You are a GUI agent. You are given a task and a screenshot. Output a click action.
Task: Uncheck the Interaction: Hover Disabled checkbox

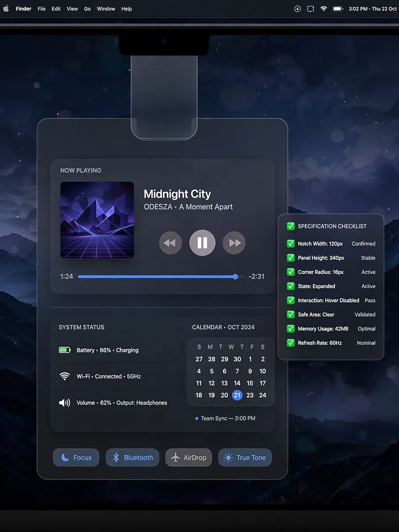pos(291,301)
